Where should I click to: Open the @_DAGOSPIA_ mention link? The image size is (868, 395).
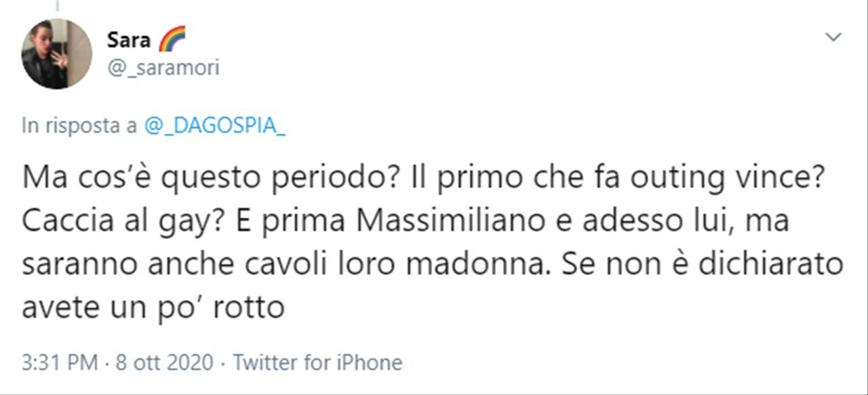(x=214, y=126)
